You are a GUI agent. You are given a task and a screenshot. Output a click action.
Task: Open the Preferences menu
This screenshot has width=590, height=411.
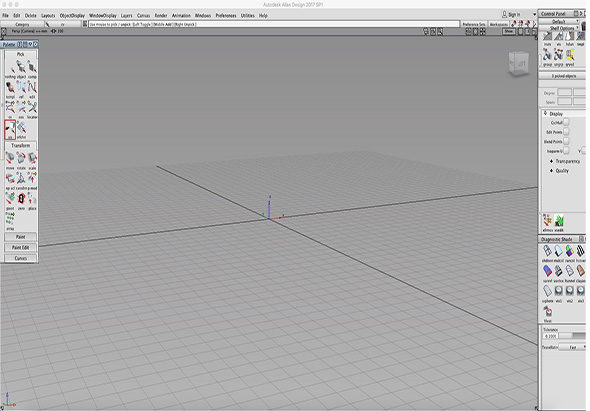tap(226, 15)
